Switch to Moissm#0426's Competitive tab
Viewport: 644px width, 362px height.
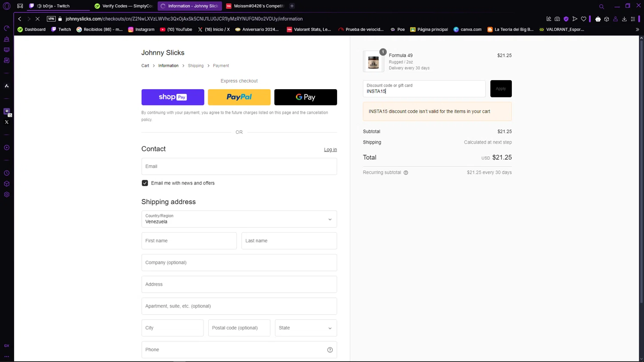click(255, 6)
